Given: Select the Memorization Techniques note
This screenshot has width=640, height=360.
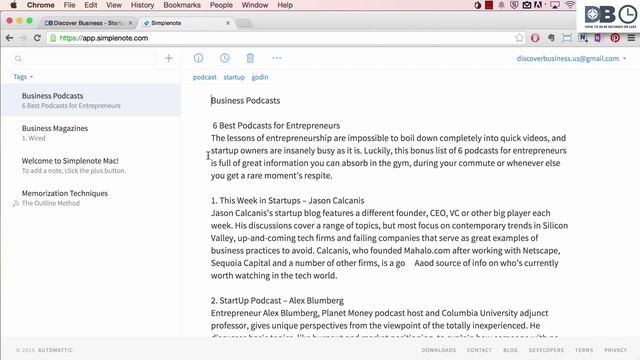Looking at the screenshot, I should [91, 198].
